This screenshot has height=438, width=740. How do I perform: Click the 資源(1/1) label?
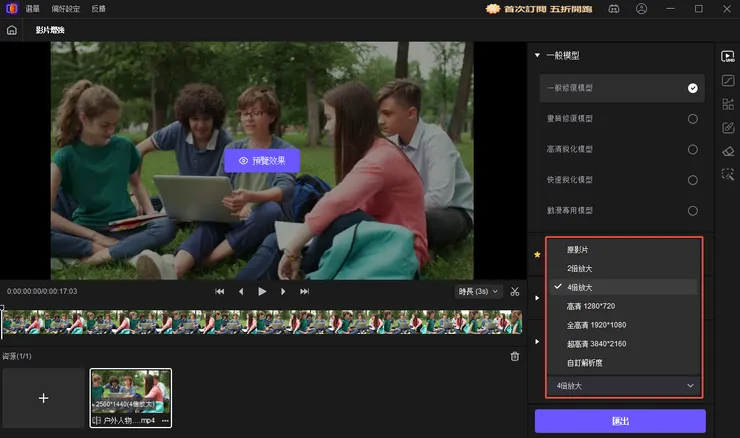point(17,356)
